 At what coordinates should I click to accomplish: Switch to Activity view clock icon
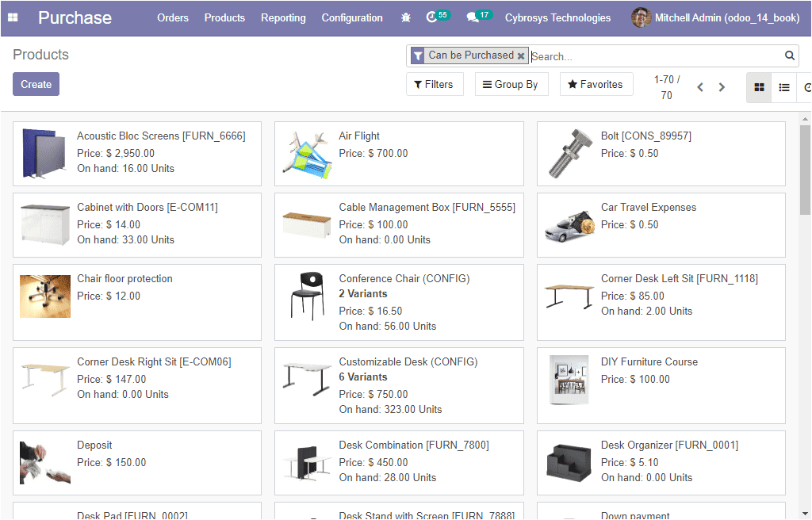[806, 87]
